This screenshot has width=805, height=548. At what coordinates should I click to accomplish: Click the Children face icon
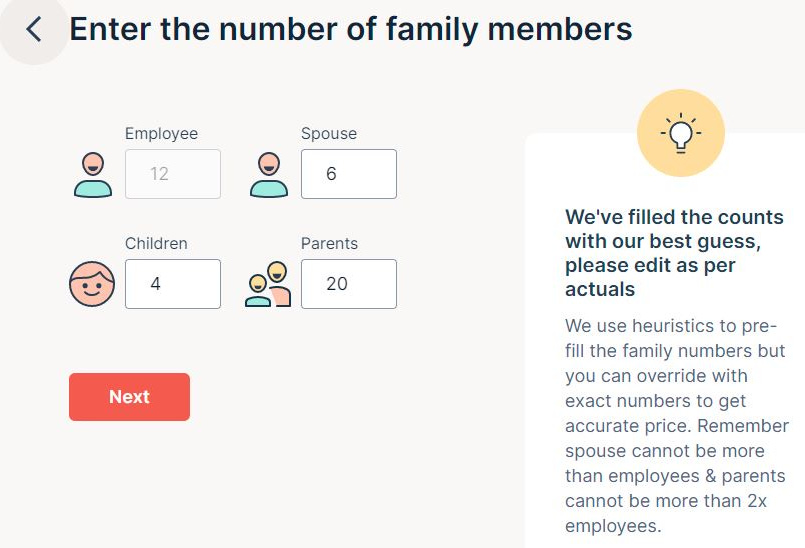coord(92,284)
